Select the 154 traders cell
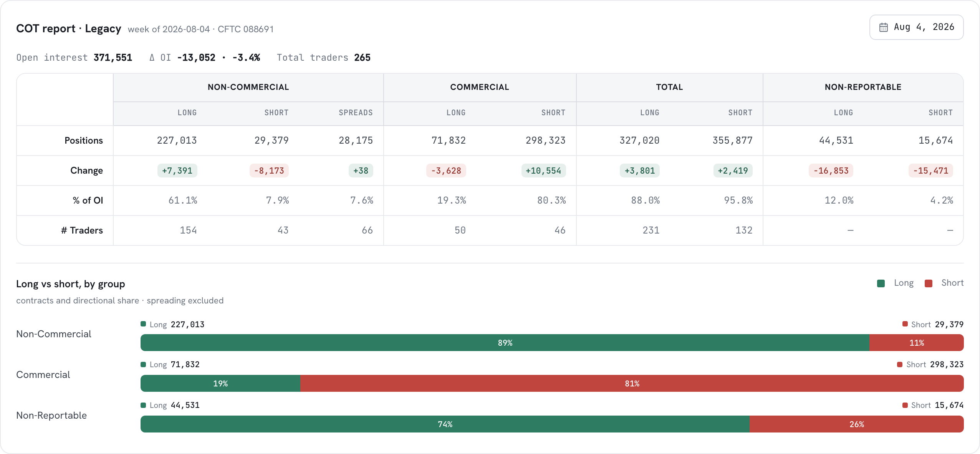This screenshot has height=454, width=980. click(x=189, y=230)
